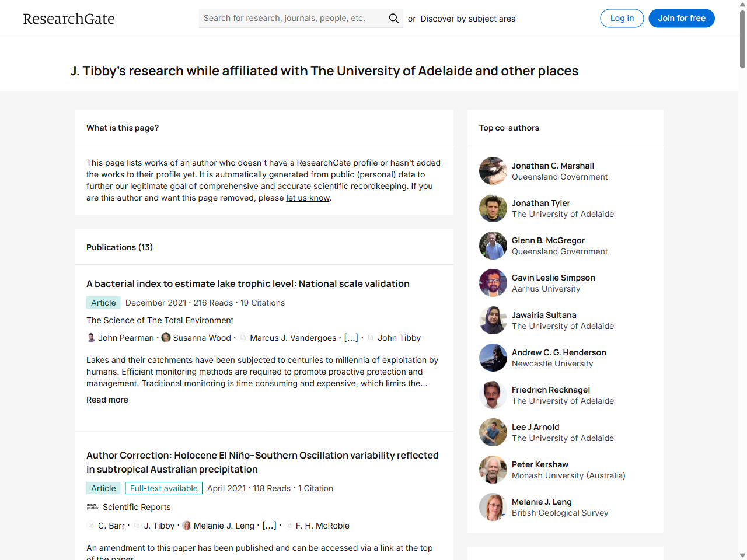
Task: Focus the research search field
Action: click(x=292, y=19)
